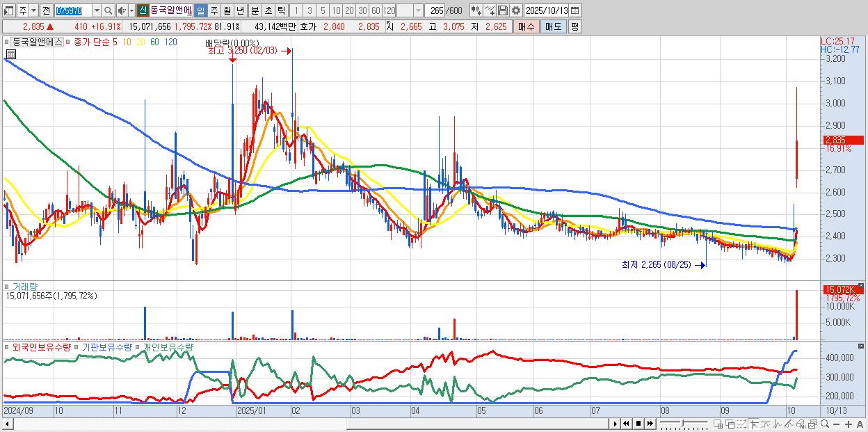Image resolution: width=868 pixels, height=432 pixels.
Task: Click the rewind playback button
Action: click(x=626, y=424)
